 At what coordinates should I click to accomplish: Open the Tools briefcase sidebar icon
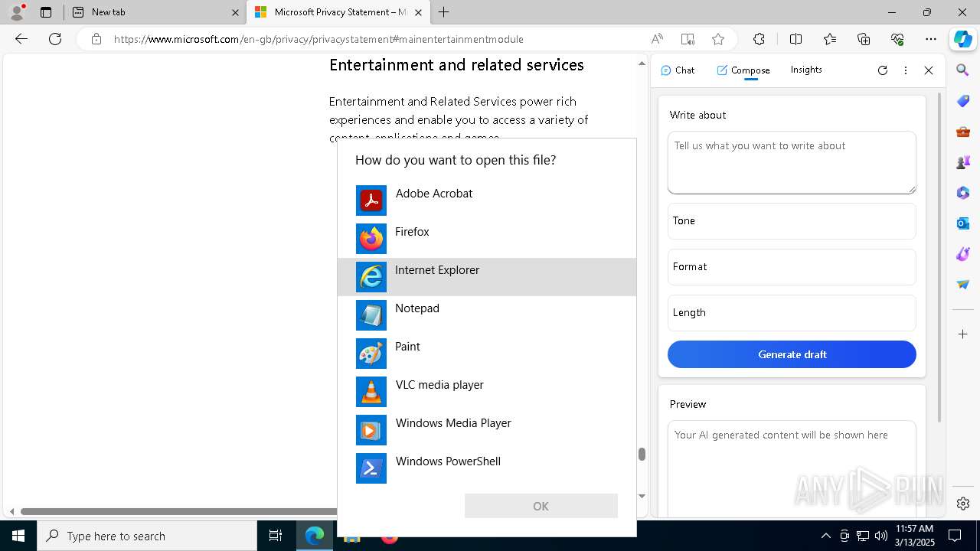pyautogui.click(x=963, y=132)
